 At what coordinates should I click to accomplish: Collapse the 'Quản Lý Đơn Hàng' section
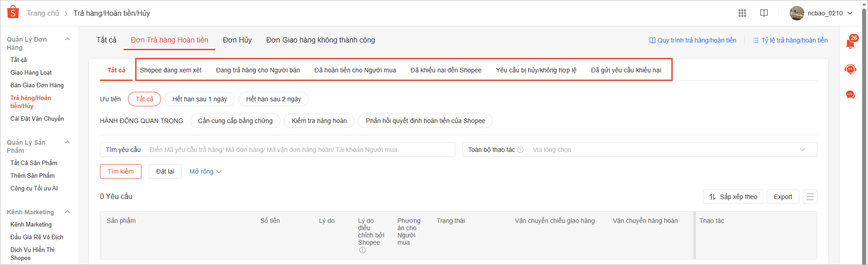(x=67, y=39)
